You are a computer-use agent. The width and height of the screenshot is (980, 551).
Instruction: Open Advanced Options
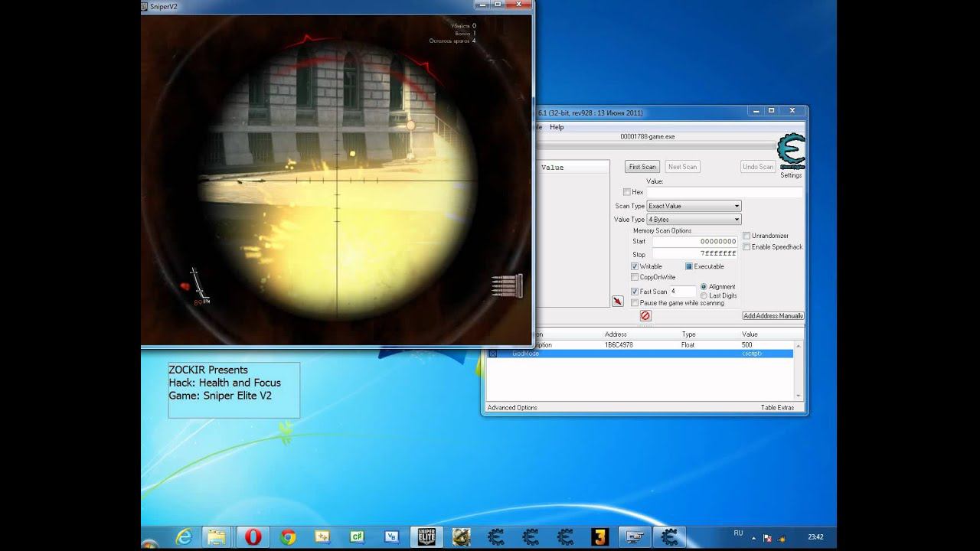(x=512, y=408)
